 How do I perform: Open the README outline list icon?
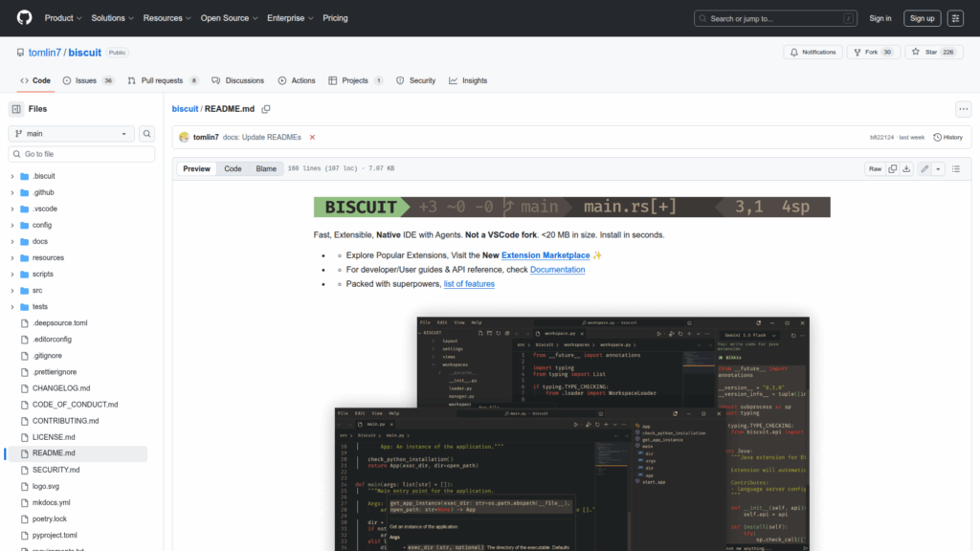[956, 168]
